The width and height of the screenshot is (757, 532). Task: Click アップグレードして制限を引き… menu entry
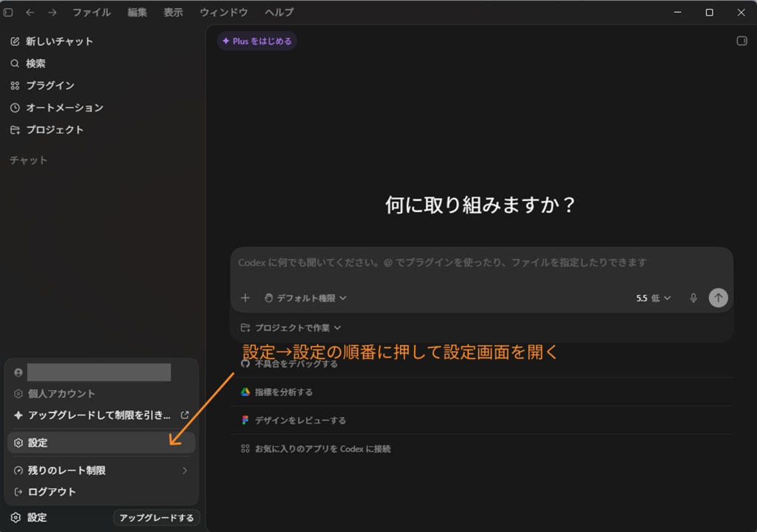(x=101, y=415)
